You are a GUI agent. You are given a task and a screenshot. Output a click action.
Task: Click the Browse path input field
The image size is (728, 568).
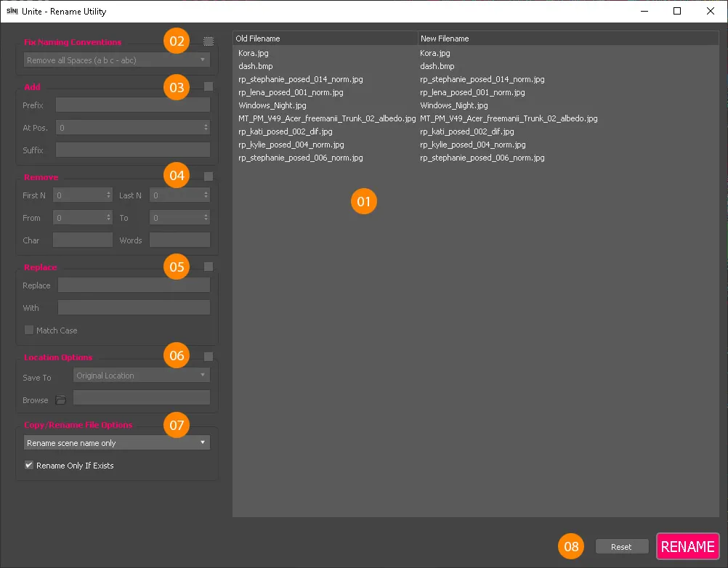coord(142,398)
